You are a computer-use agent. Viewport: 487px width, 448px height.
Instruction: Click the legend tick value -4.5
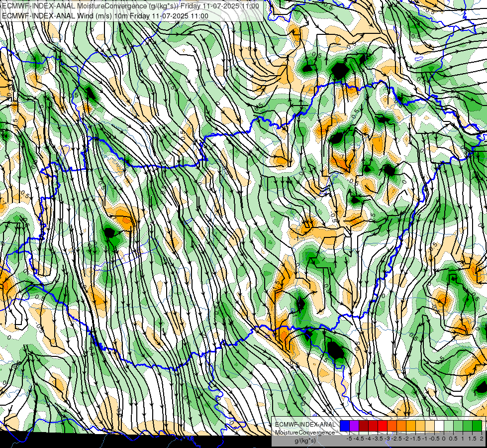(x=359, y=439)
